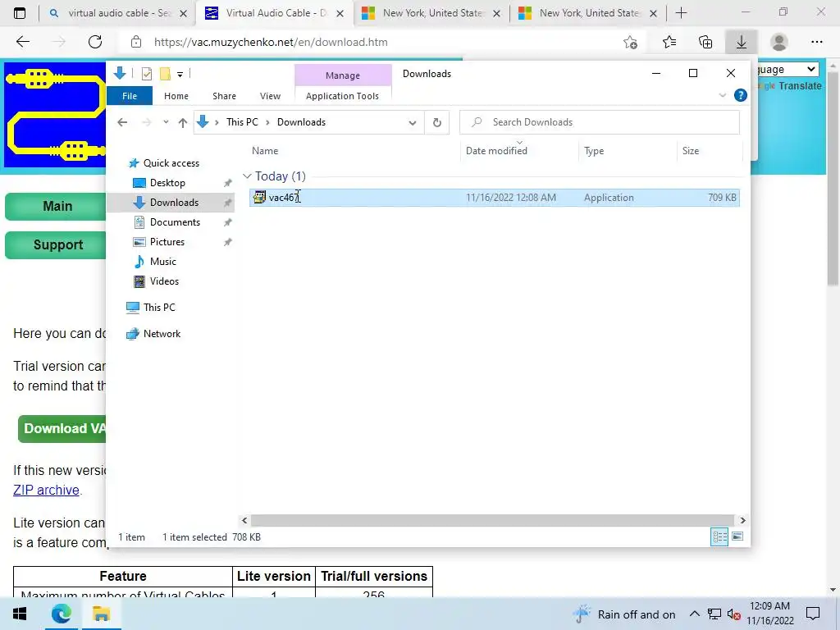Open Music in the navigation pane
The height and width of the screenshot is (630, 840).
pos(163,262)
